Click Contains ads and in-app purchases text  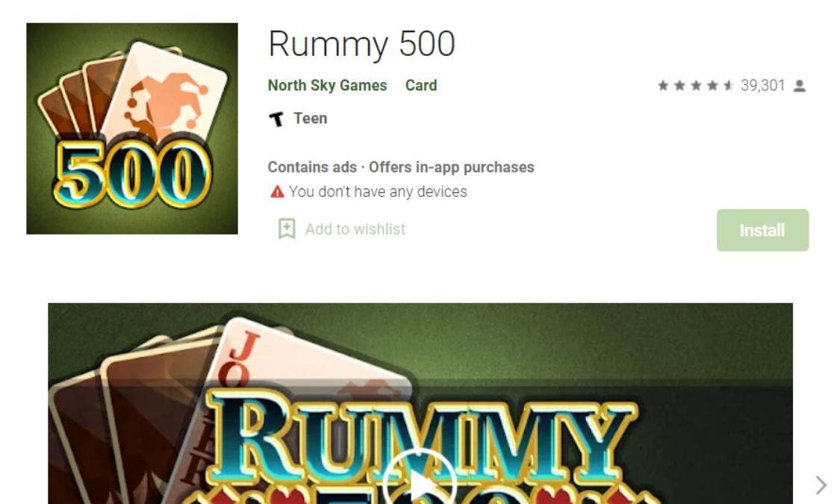(401, 167)
